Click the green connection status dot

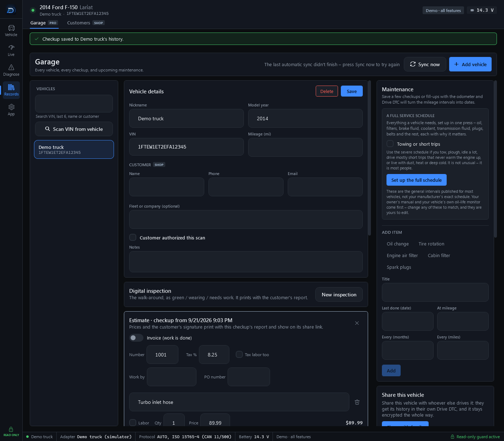point(33,10)
